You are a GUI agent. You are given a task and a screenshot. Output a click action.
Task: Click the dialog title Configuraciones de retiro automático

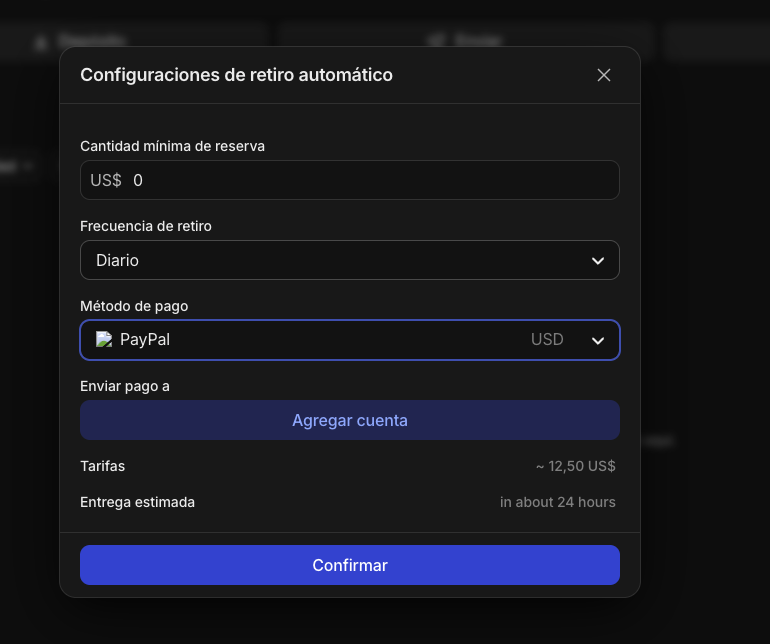click(236, 75)
